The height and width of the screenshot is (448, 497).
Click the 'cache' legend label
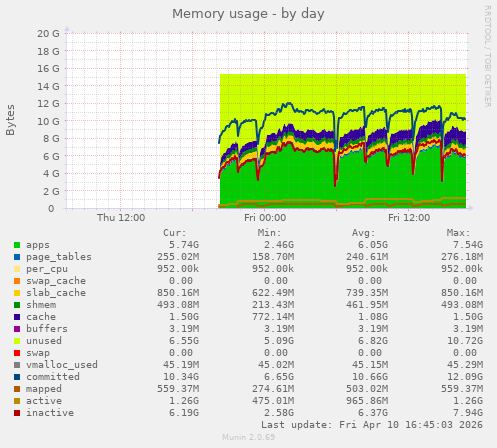coord(41,317)
